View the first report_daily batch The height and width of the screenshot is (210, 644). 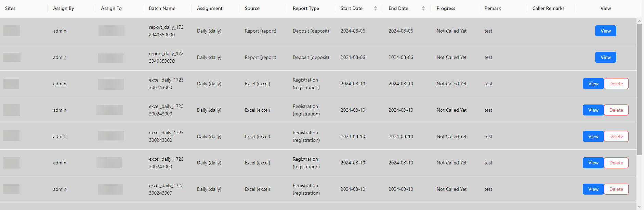[x=605, y=30]
